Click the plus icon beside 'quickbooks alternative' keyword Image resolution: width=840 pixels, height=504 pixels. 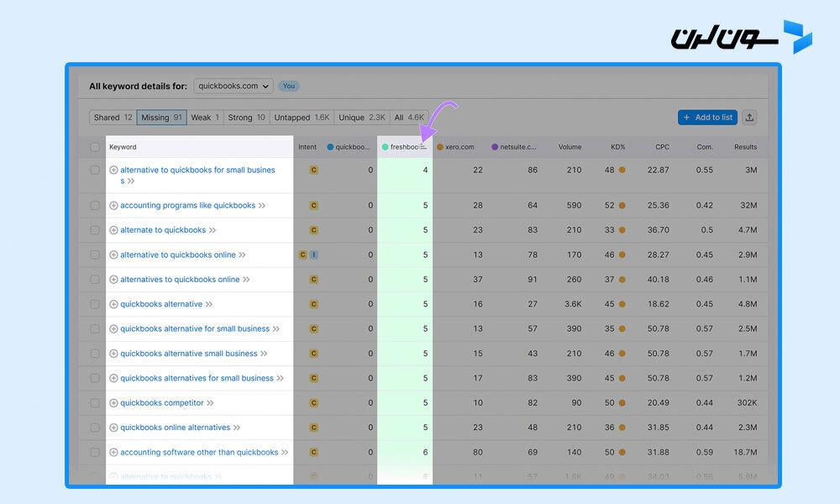coord(113,304)
